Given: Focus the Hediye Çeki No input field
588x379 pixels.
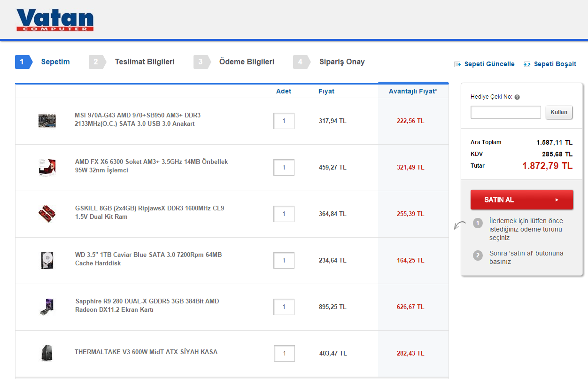Looking at the screenshot, I should (x=506, y=112).
